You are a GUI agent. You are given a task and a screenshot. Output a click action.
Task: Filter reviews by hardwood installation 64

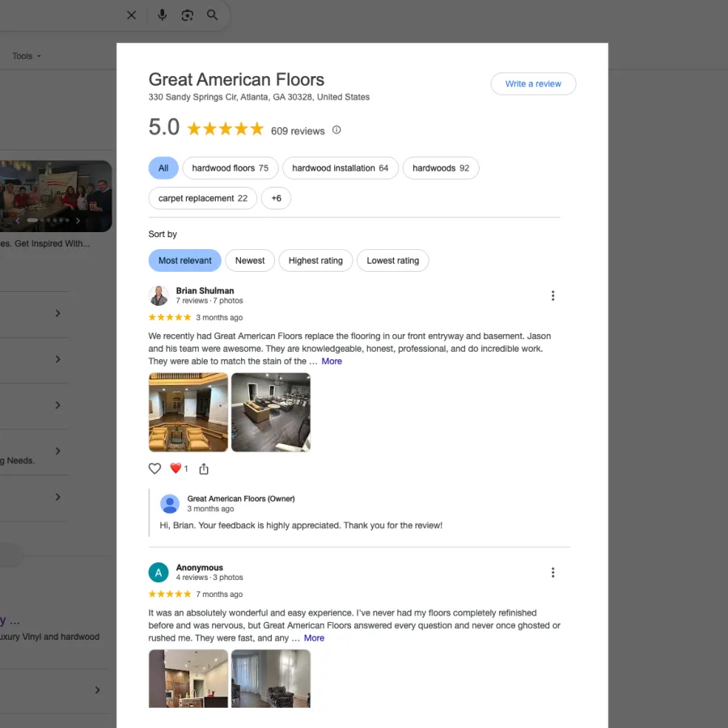pyautogui.click(x=341, y=168)
